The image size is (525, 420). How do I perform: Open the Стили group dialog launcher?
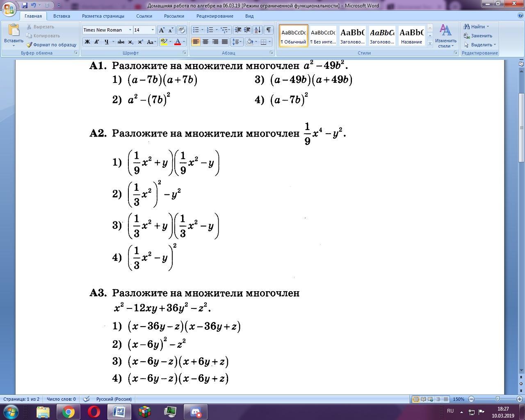coord(455,53)
